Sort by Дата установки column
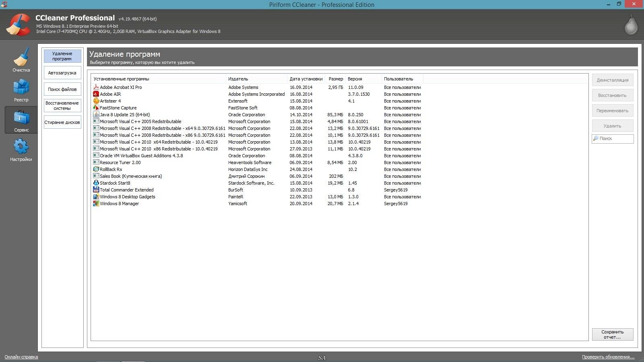 306,79
